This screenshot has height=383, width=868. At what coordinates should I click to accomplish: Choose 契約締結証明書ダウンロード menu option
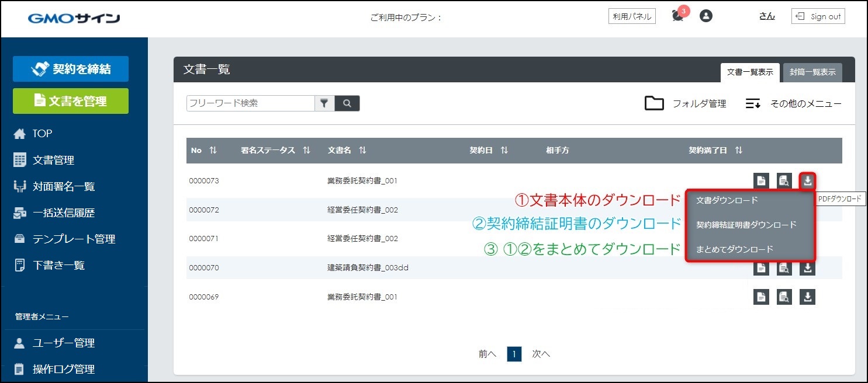click(746, 225)
